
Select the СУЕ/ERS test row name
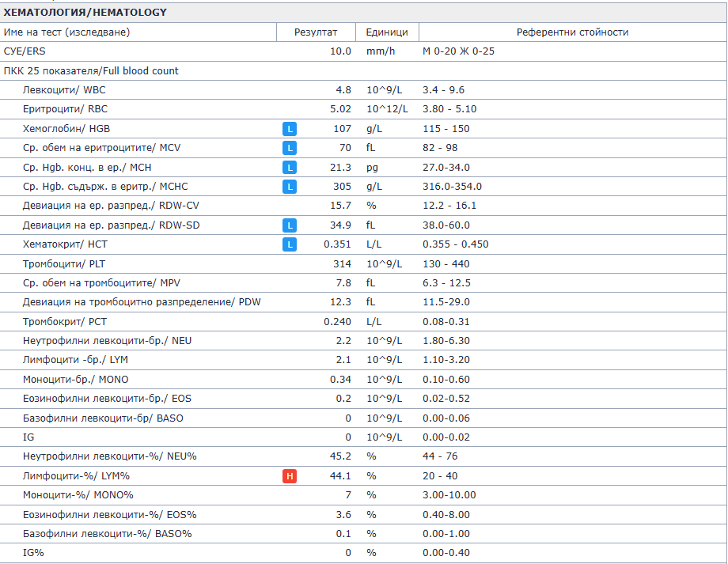point(25,51)
